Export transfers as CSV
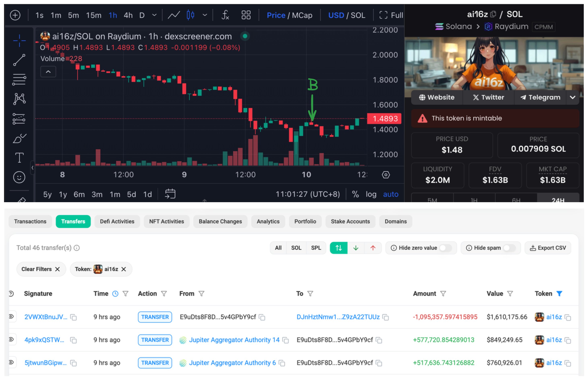The width and height of the screenshot is (588, 380). coord(548,248)
